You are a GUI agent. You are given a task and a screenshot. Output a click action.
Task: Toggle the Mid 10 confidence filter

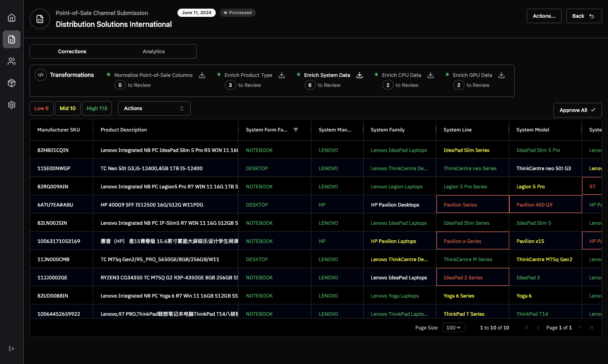(x=68, y=108)
